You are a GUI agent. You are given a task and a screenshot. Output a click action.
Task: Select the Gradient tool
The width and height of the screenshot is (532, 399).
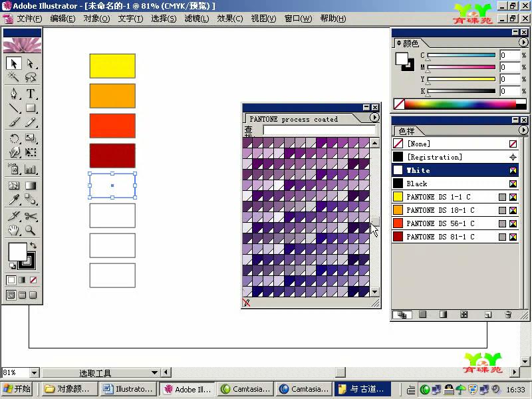31,186
